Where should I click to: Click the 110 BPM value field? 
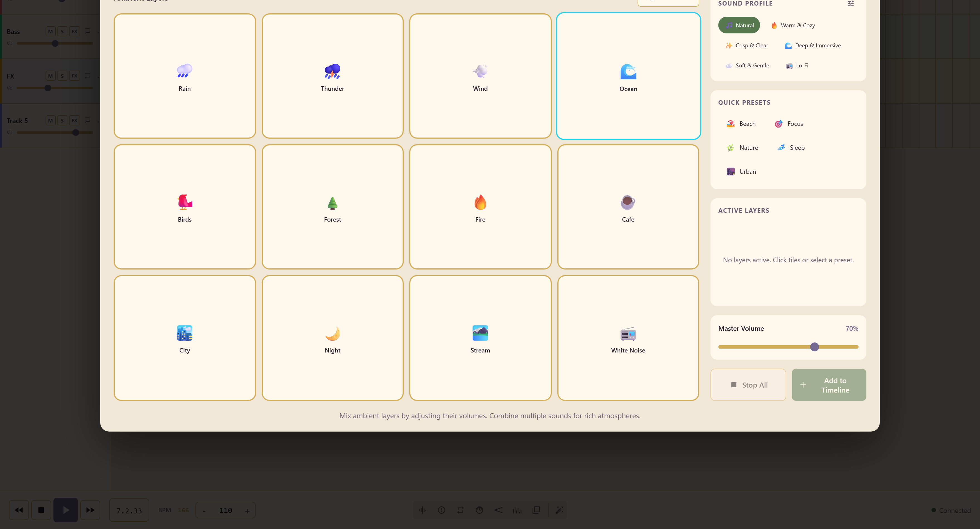[x=226, y=510]
